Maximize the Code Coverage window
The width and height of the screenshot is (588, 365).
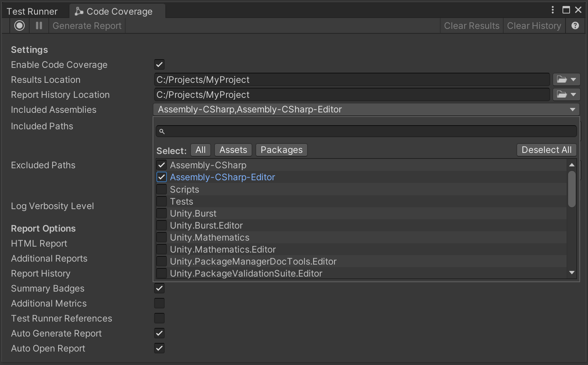click(x=566, y=10)
